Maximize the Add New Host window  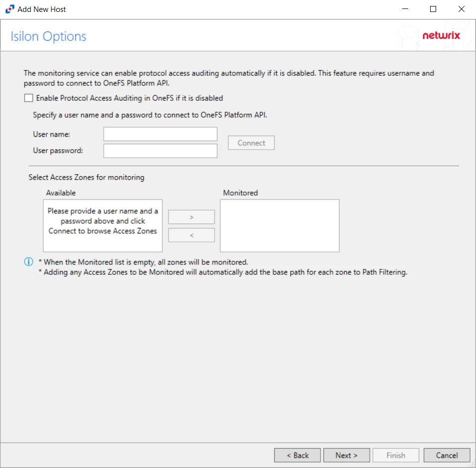coord(433,9)
